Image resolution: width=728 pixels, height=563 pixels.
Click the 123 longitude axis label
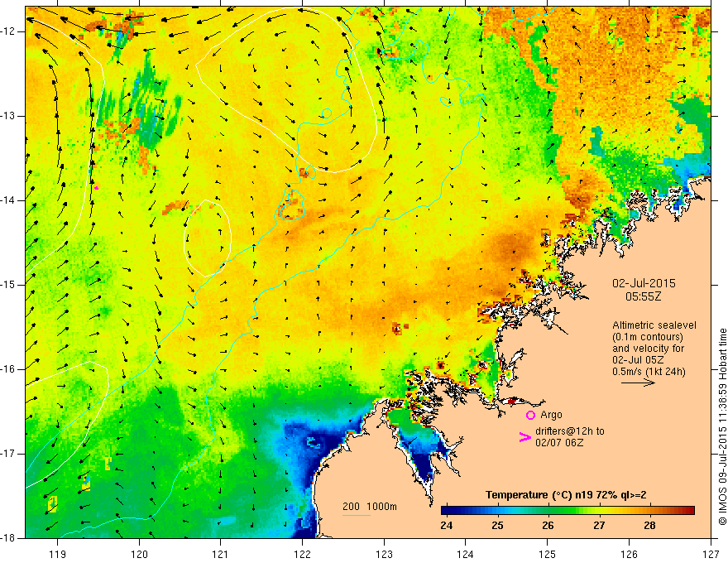pos(384,554)
